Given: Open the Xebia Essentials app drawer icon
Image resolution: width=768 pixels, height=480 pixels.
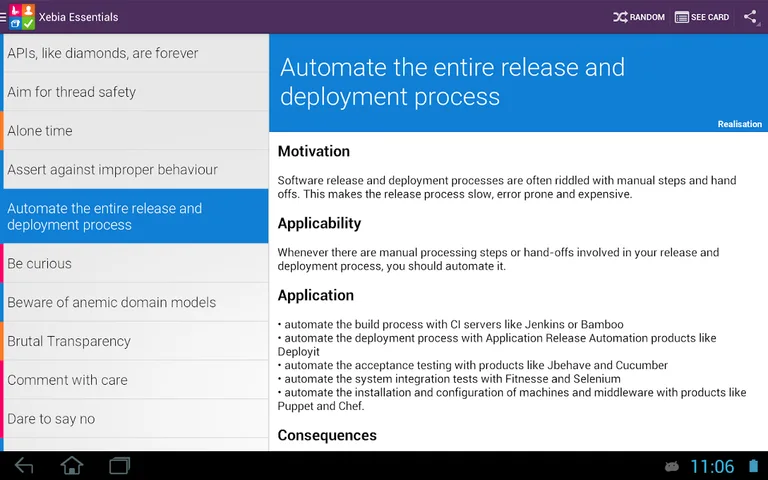Looking at the screenshot, I should [20, 17].
